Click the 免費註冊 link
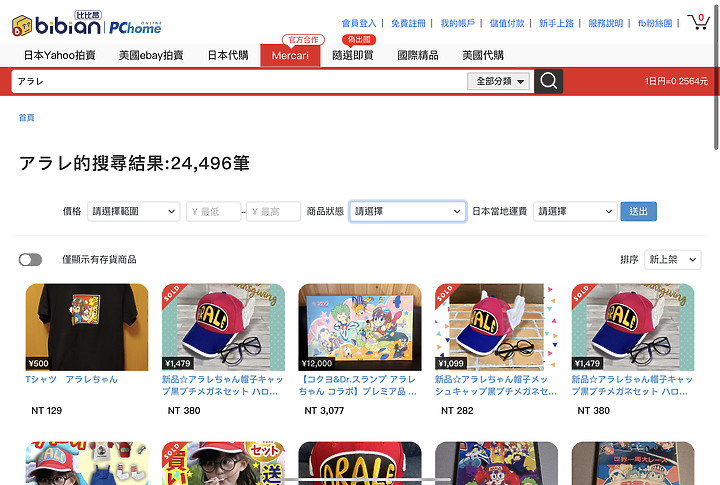The width and height of the screenshot is (720, 485). [x=408, y=23]
